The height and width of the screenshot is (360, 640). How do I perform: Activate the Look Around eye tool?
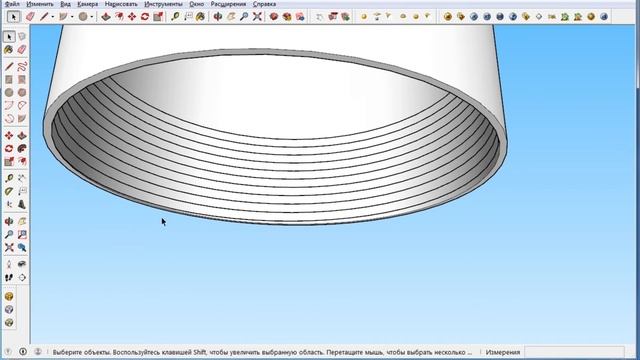coord(22,264)
